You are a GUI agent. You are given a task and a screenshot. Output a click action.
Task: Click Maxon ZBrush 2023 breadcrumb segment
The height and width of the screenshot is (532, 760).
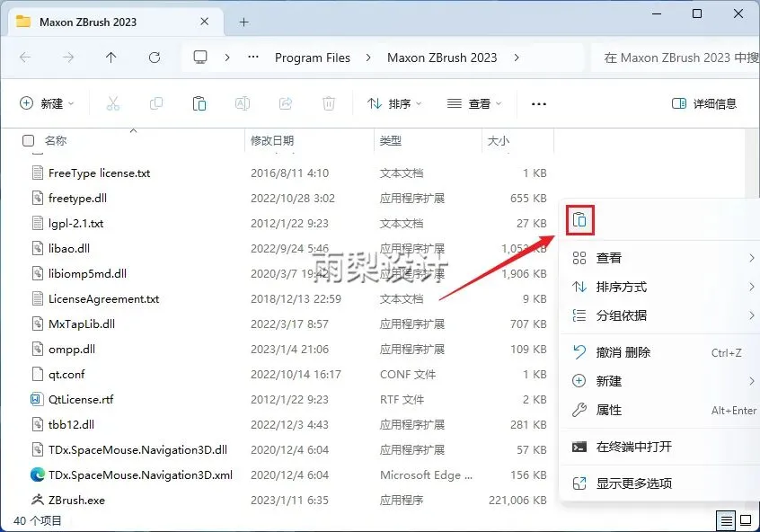tap(442, 58)
